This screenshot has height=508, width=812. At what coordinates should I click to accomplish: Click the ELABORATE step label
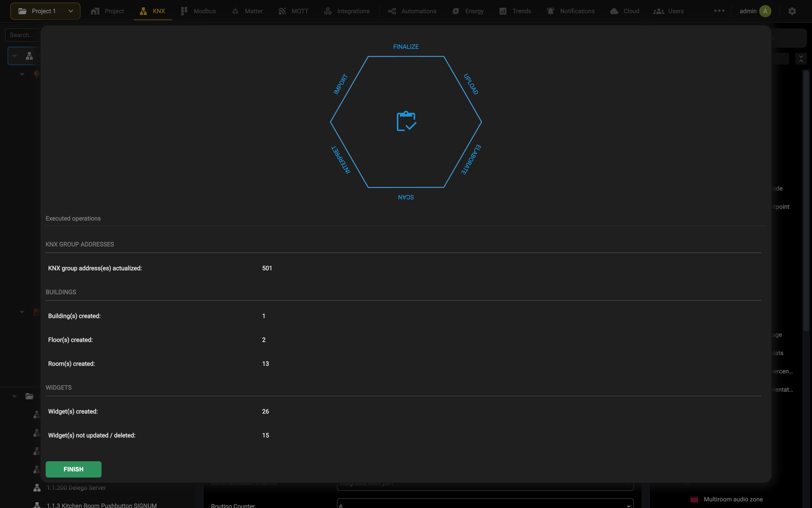pos(471,159)
